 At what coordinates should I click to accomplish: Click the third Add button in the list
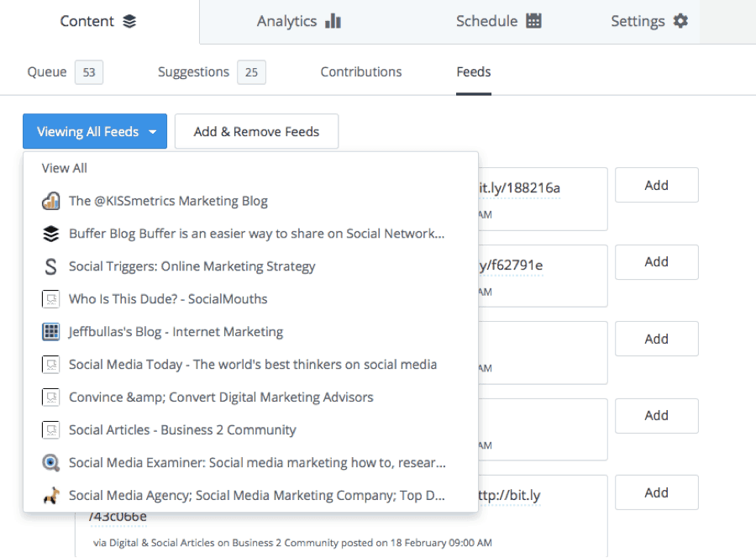click(657, 339)
